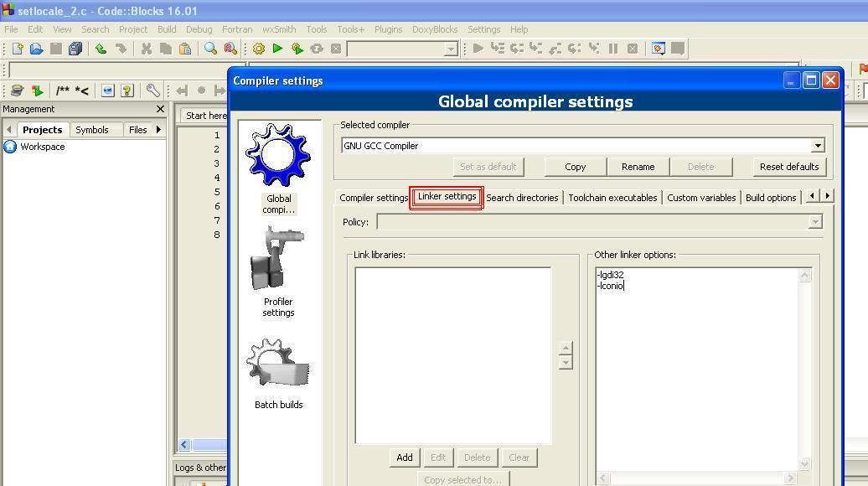The height and width of the screenshot is (486, 868).
Task: Show next Management tabs with right arrow
Action: [x=158, y=130]
